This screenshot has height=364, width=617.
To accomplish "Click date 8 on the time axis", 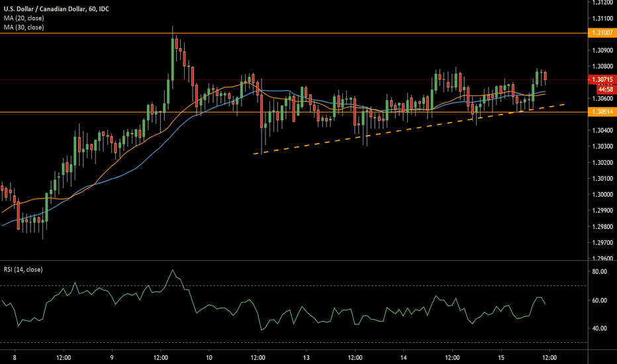I will [15, 357].
